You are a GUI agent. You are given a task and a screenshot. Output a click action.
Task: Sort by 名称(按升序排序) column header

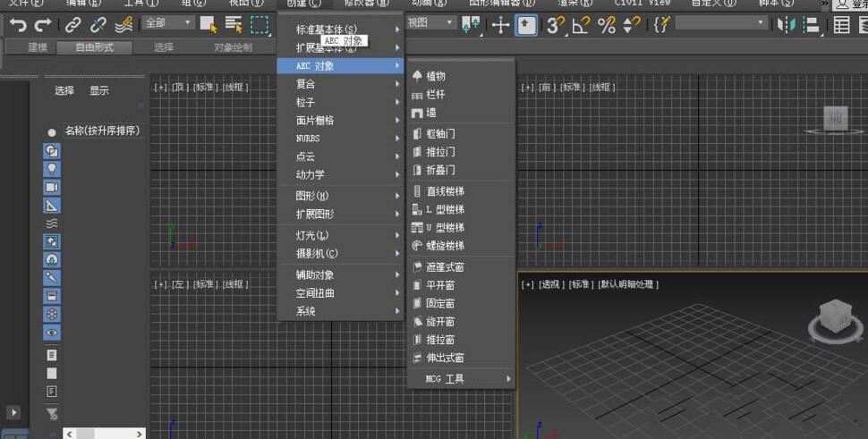(x=103, y=131)
